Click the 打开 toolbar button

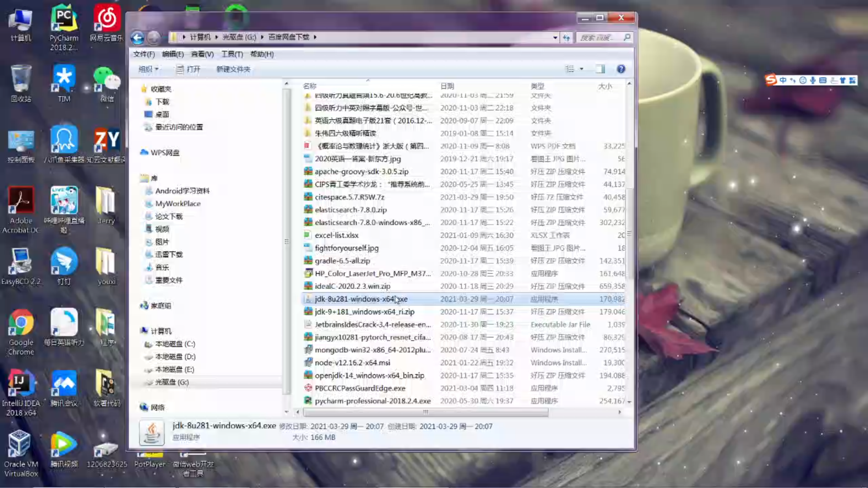click(188, 69)
